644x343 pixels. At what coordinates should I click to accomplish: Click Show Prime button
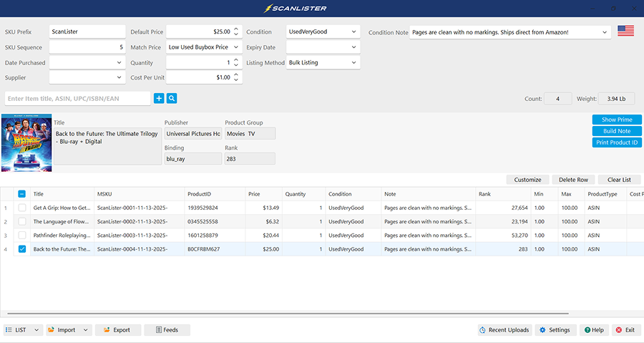[x=617, y=120]
